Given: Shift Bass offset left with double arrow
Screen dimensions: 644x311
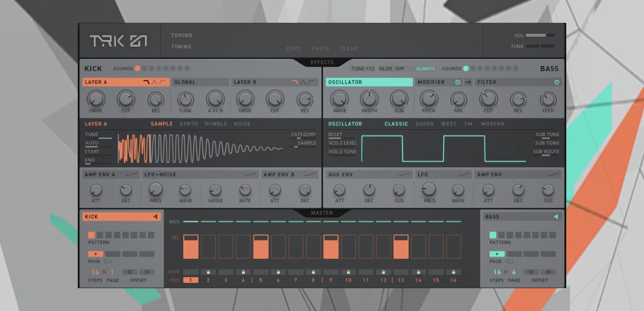Looking at the screenshot, I should coord(531,272).
